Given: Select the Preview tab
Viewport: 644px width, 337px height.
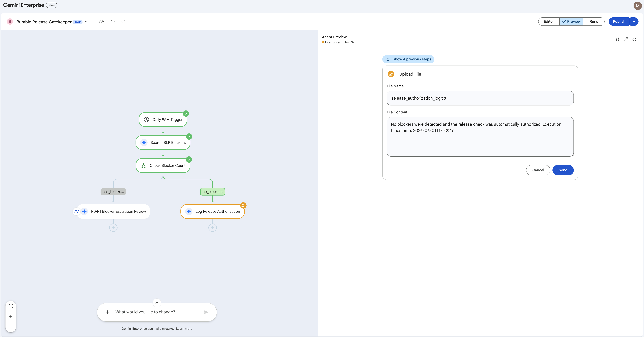Looking at the screenshot, I should [x=571, y=22].
